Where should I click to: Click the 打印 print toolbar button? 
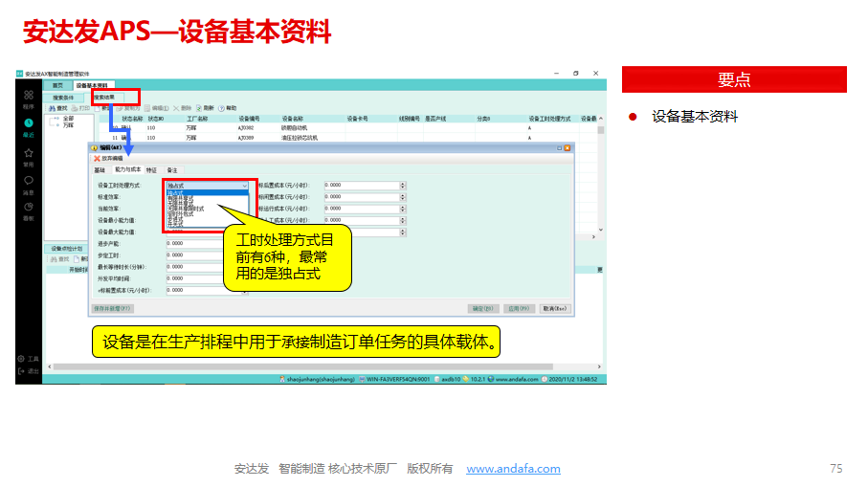pos(80,108)
